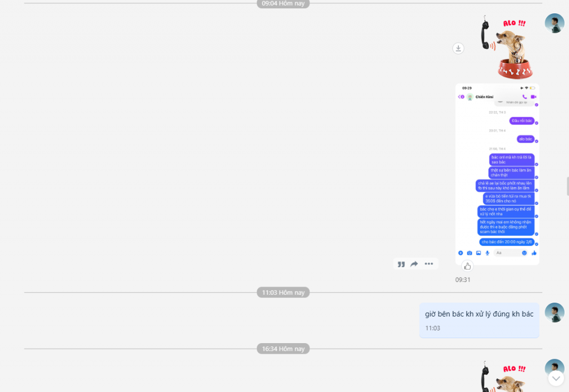Click the chat's vertical scrollbar handle
The height and width of the screenshot is (392, 569).
point(567,187)
